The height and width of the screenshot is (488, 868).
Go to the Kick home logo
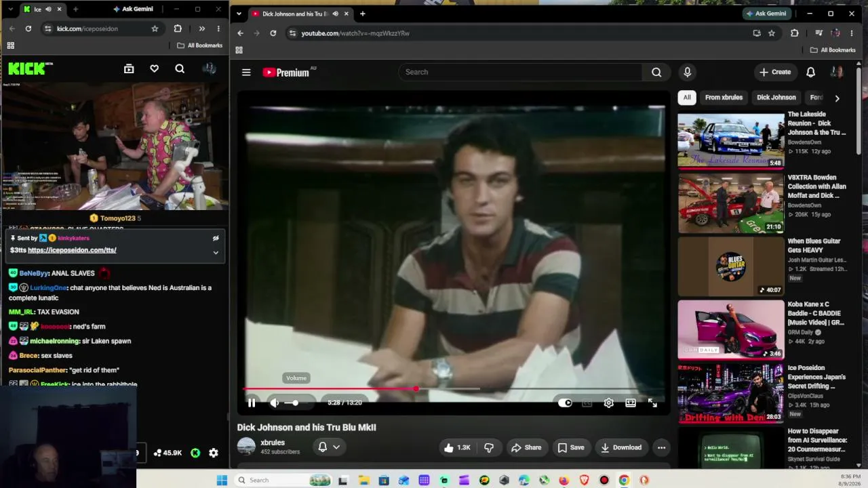click(30, 68)
